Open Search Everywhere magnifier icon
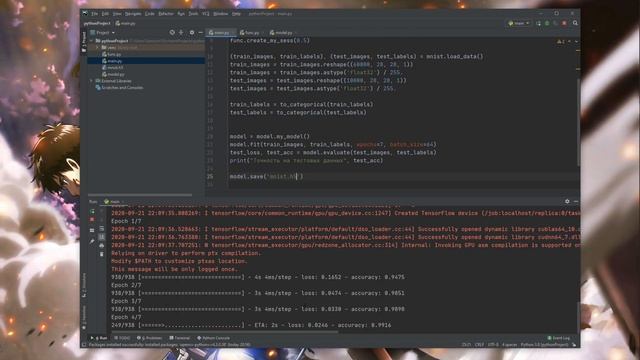This screenshot has width=640, height=360. click(575, 23)
